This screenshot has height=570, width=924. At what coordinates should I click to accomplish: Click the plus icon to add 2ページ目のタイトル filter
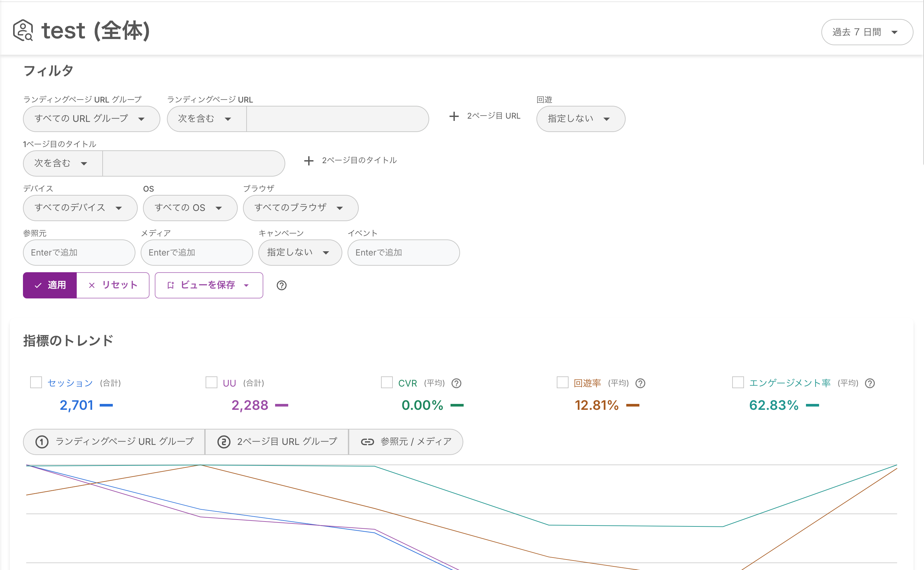pos(309,161)
